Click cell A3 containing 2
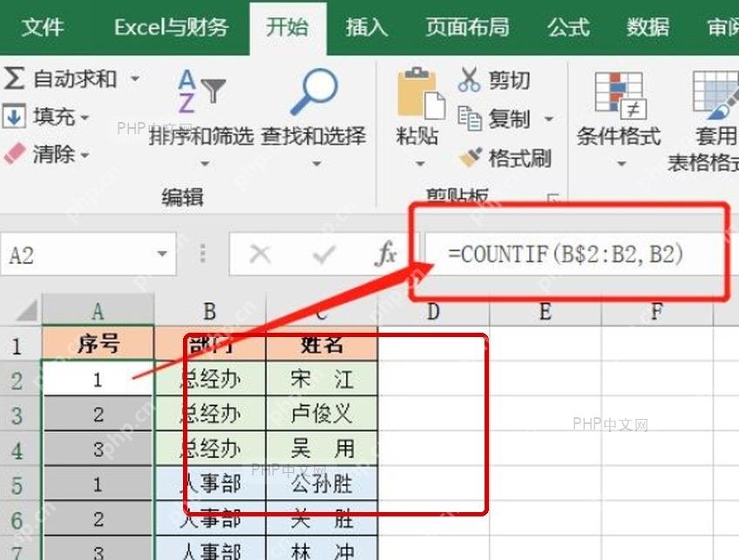This screenshot has width=739, height=560. click(x=98, y=414)
